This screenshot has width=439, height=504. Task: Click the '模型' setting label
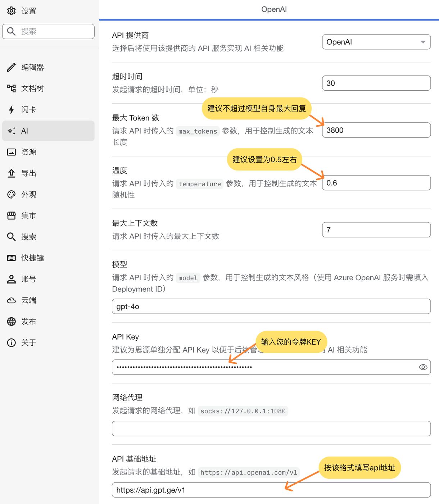point(120,264)
